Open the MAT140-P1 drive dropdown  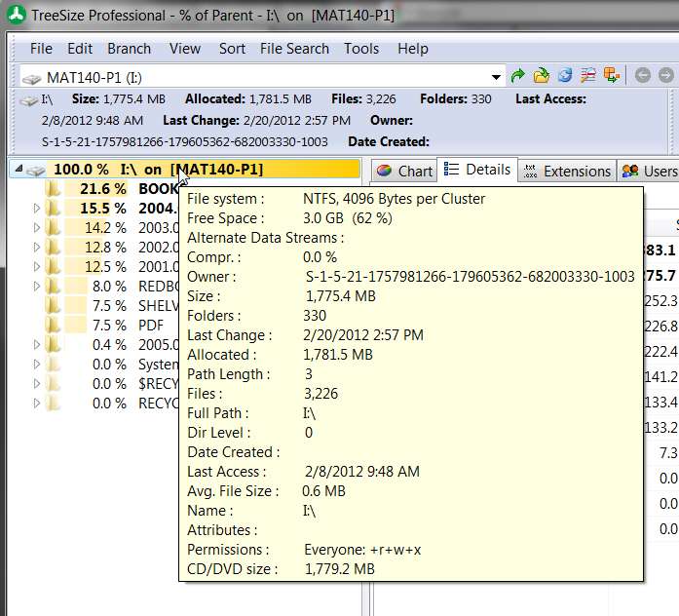[496, 78]
